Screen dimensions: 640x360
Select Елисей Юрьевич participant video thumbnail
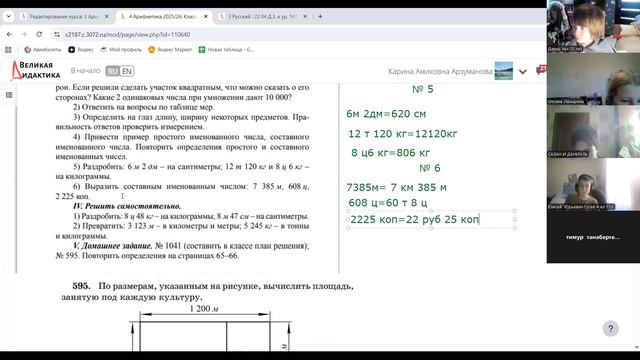click(593, 184)
